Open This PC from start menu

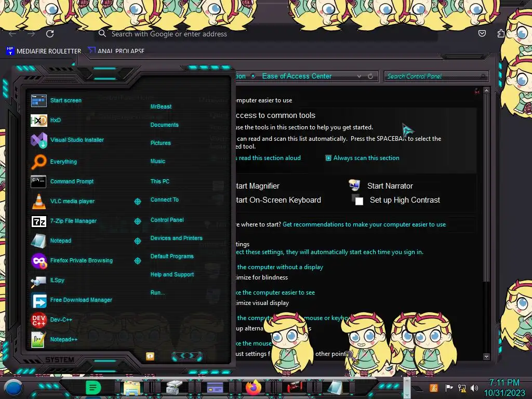pos(160,181)
